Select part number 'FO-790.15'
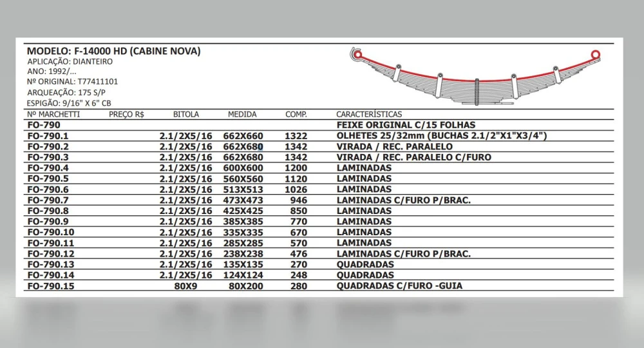The width and height of the screenshot is (644, 348). coord(51,286)
